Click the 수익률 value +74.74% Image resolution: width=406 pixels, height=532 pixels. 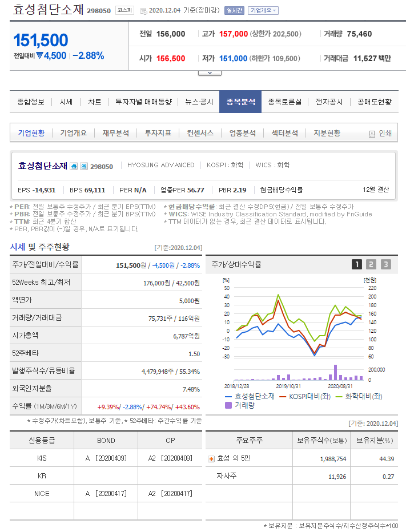(159, 407)
